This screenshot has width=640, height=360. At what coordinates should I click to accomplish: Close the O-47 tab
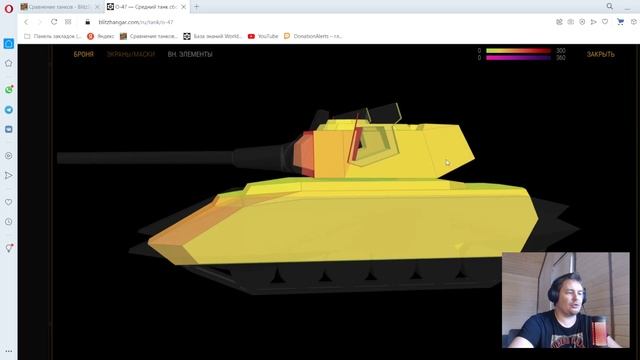[x=183, y=7]
